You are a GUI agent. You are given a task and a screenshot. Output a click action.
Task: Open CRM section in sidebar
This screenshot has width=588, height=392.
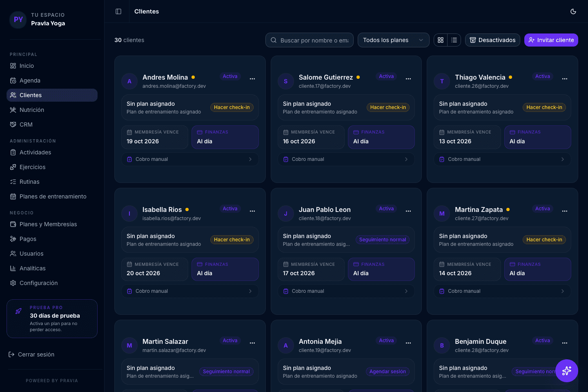click(x=52, y=125)
